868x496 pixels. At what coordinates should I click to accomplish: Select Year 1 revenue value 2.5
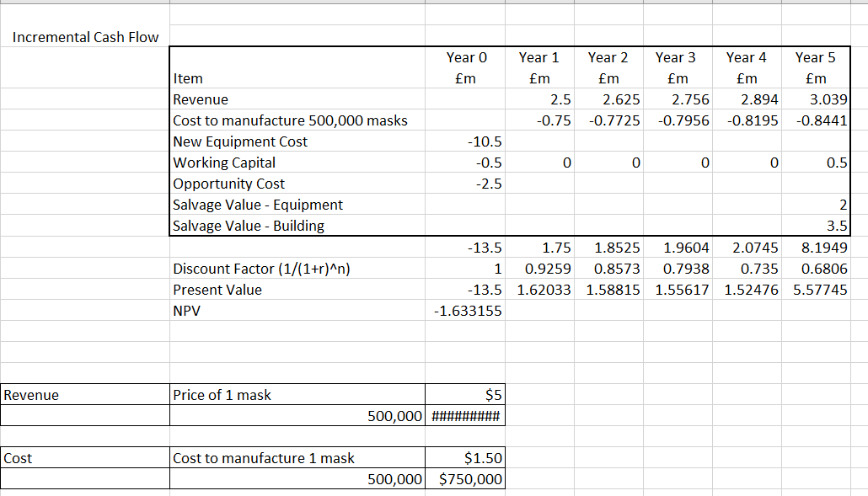tap(539, 99)
